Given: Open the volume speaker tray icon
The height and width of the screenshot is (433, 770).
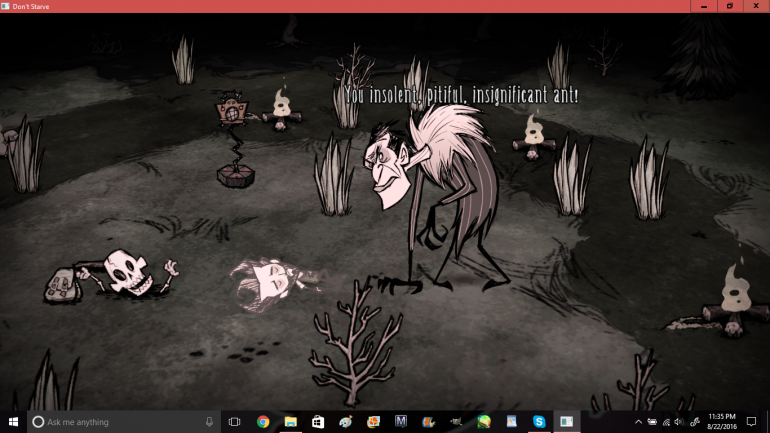Looking at the screenshot, I should tap(679, 422).
